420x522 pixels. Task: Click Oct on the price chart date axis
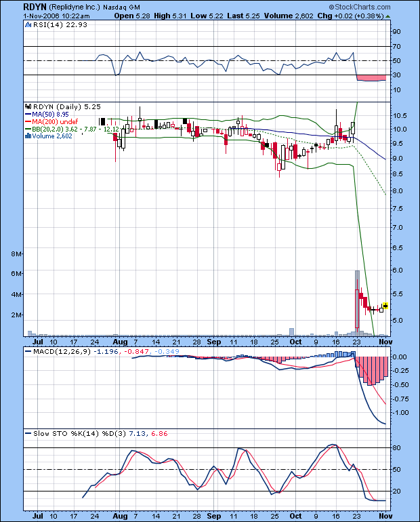295,342
